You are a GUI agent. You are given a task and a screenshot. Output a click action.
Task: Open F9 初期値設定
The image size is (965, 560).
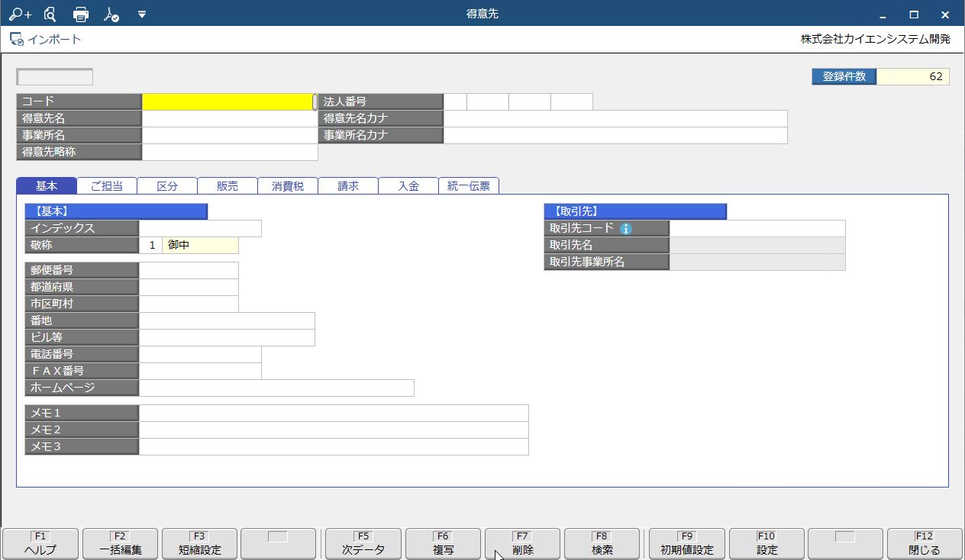687,543
